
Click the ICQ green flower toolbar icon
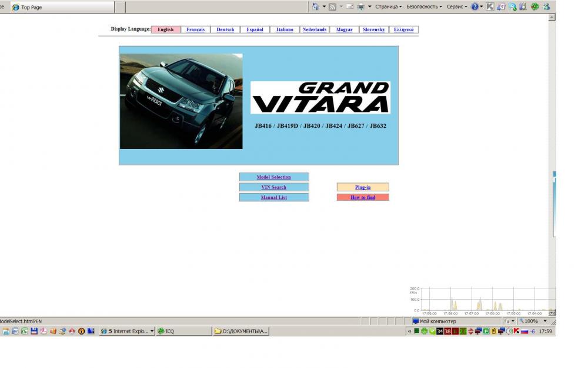tap(534, 7)
